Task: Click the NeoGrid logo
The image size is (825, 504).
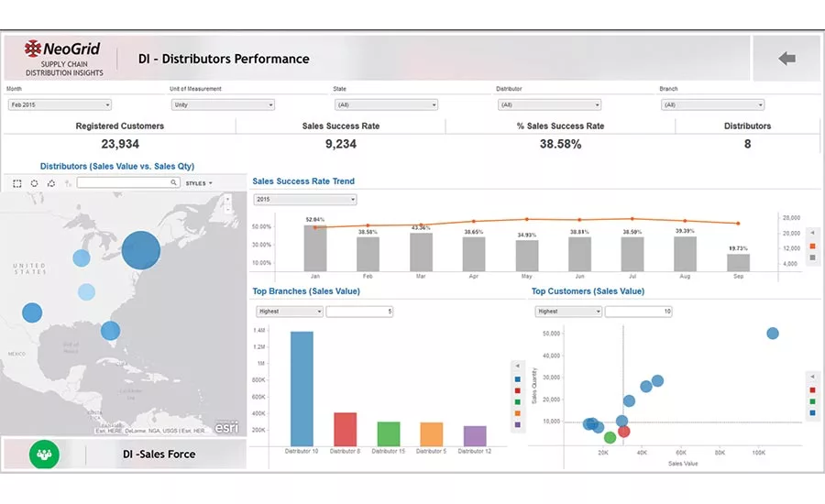Action: pos(62,49)
